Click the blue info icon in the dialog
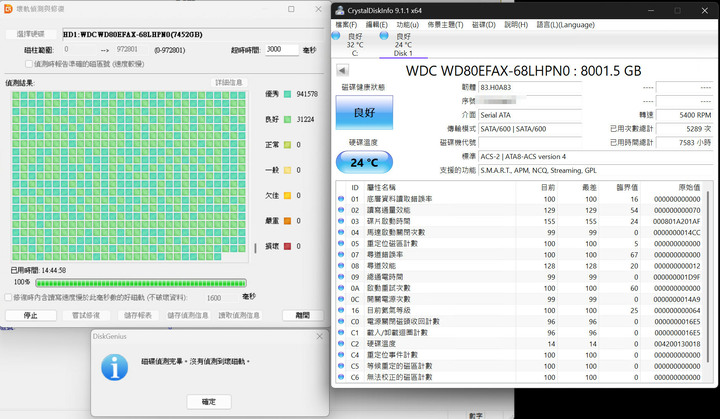This screenshot has height=419, width=720. pos(114,367)
